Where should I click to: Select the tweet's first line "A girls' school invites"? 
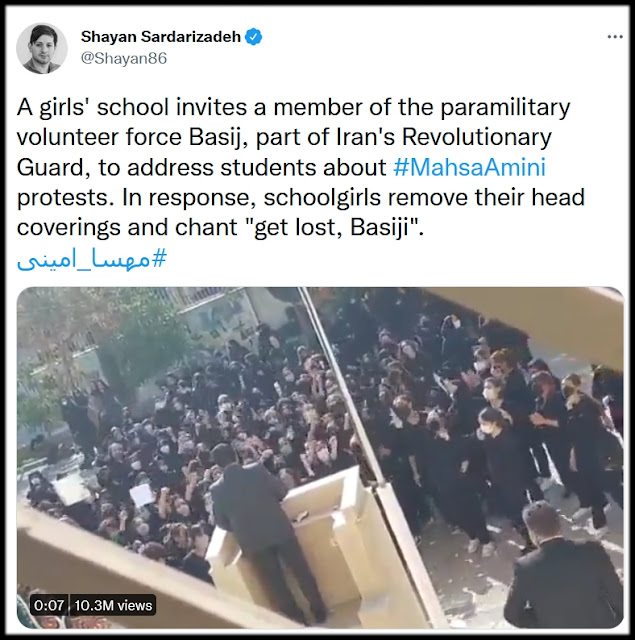click(132, 107)
